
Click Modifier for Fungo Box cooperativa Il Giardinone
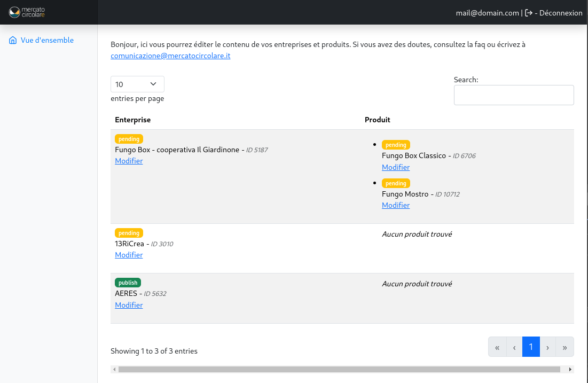pyautogui.click(x=129, y=161)
